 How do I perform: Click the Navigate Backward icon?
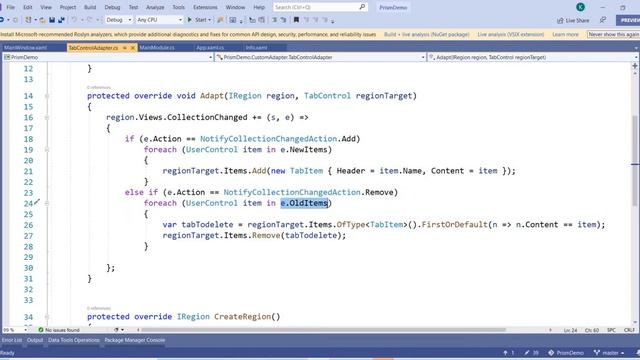coord(2,20)
